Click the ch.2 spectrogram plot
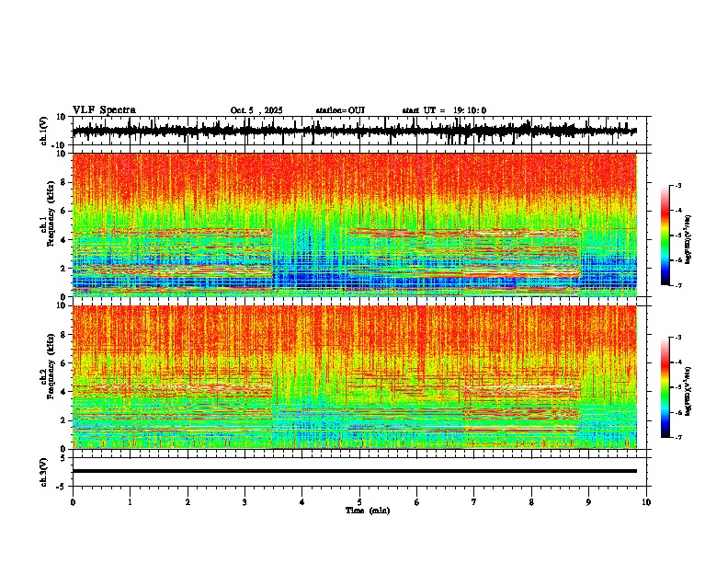 [355, 377]
